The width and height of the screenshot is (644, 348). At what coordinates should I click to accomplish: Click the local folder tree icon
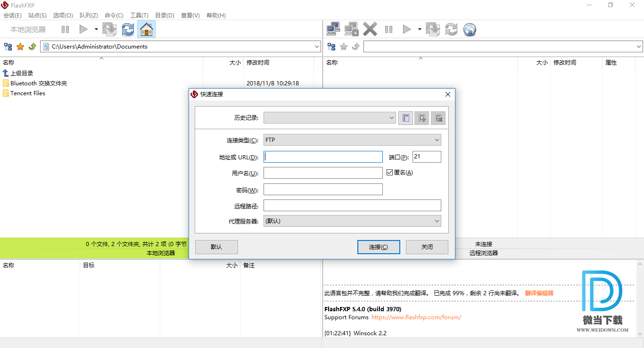(x=8, y=47)
